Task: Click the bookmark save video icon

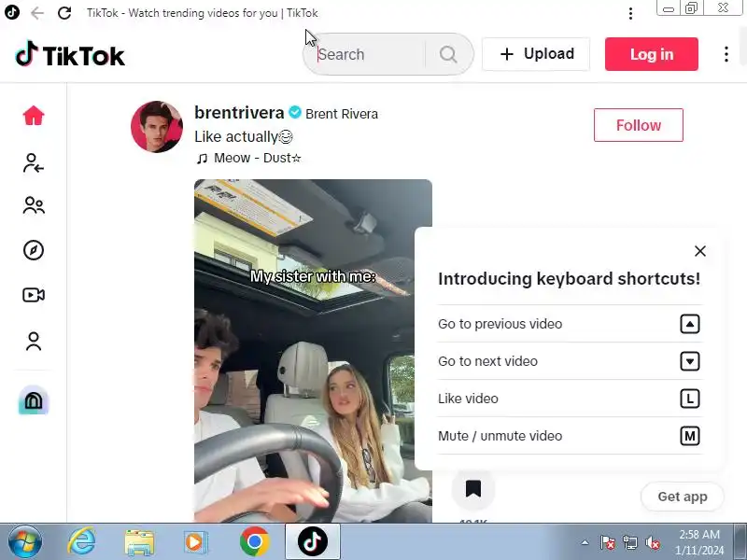Action: click(473, 488)
